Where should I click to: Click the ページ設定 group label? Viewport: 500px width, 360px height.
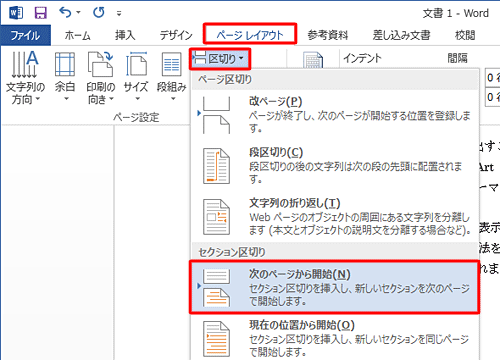136,117
